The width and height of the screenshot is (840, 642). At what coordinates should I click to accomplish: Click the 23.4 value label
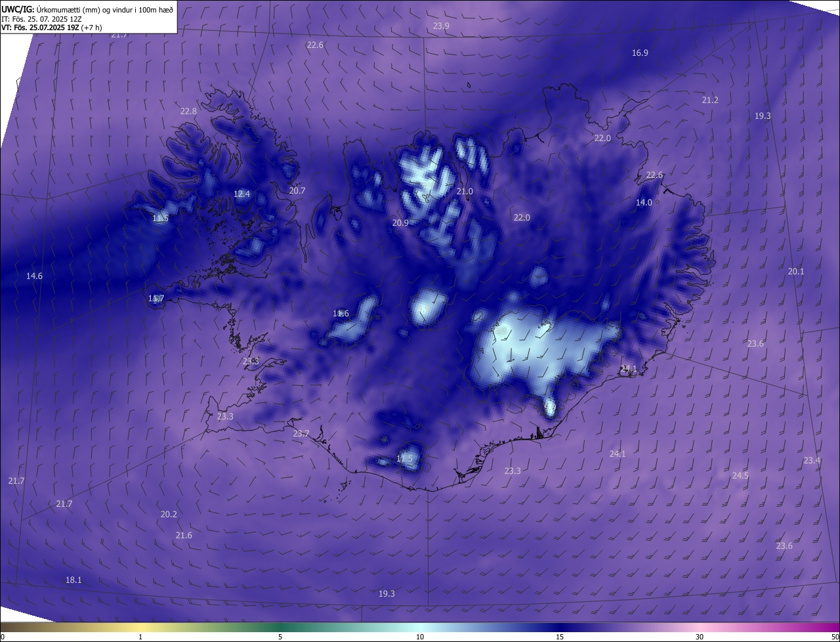[812, 460]
